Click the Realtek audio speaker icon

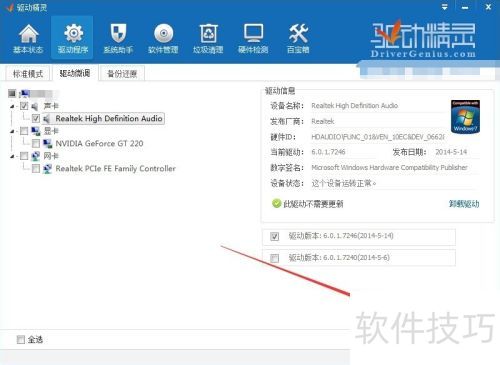tap(47, 119)
